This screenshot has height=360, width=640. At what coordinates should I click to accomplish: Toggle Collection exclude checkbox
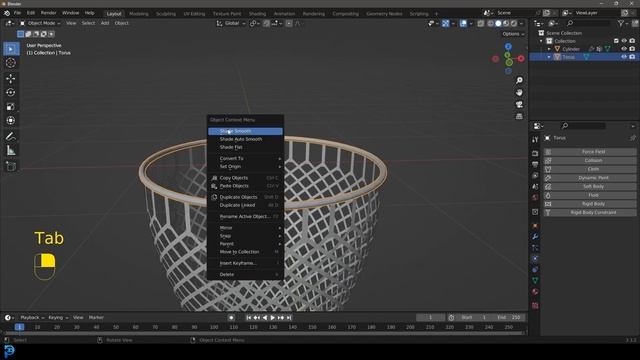pos(616,41)
